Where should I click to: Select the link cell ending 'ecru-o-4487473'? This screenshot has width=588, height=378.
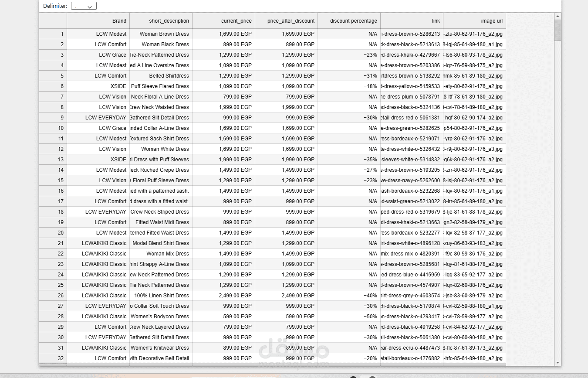(x=412, y=348)
